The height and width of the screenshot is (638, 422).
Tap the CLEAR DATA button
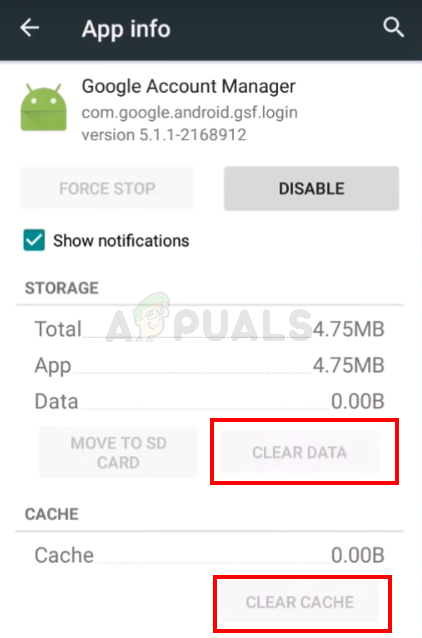tap(300, 452)
